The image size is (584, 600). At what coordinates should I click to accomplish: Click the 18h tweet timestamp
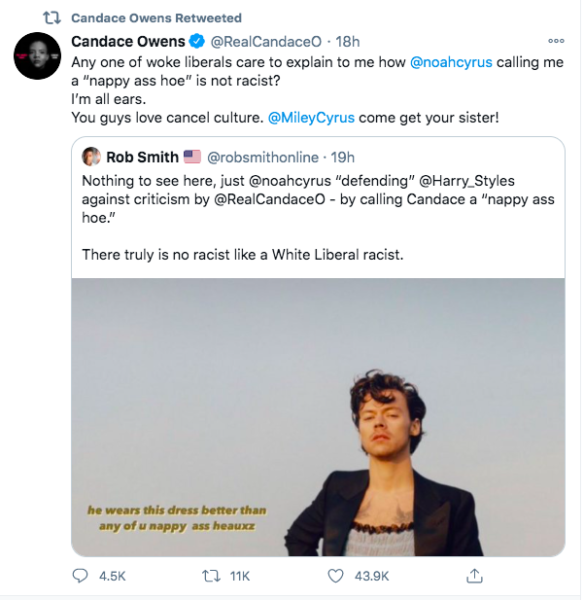[x=347, y=42]
